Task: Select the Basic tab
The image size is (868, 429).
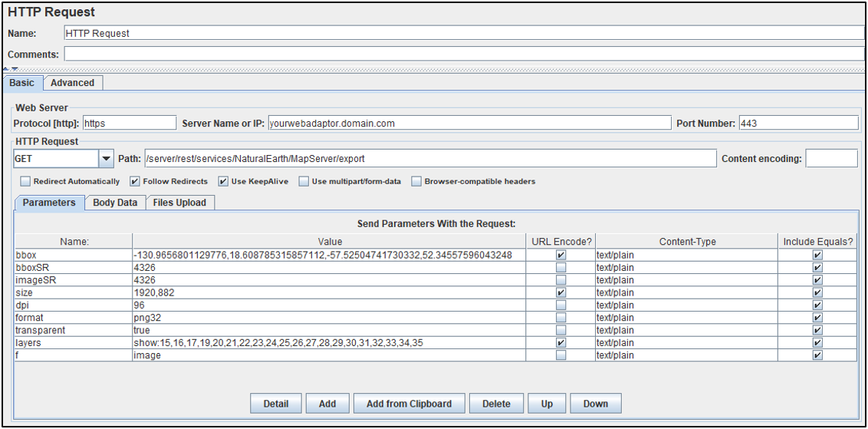Action: point(23,83)
